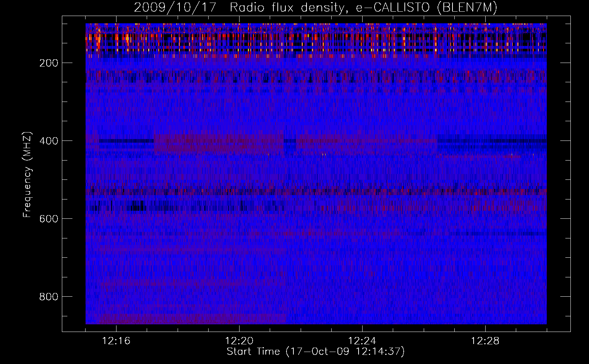Click the 800 frequency tick label
This screenshot has height=364, width=589.
coord(49,297)
